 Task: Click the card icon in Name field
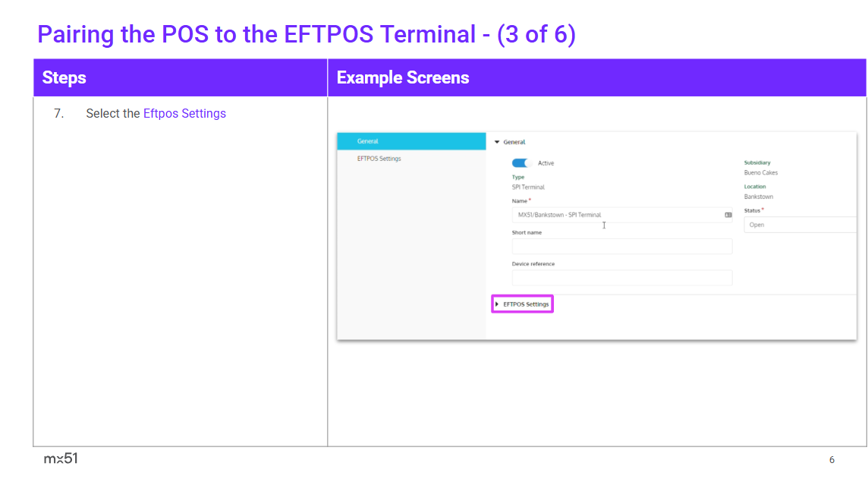coord(728,215)
